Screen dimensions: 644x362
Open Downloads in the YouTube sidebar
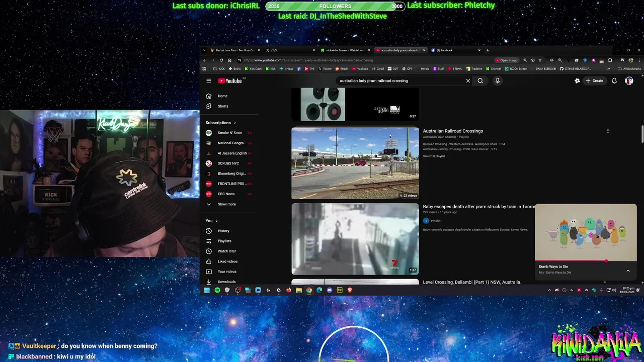point(221,282)
